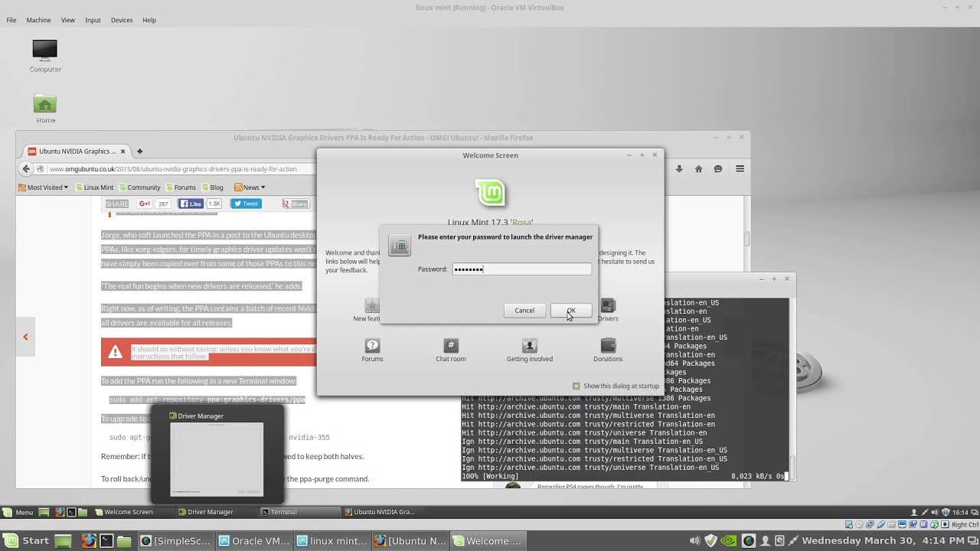
Task: Launch Terminal from Mint panel launcher
Action: point(70,512)
